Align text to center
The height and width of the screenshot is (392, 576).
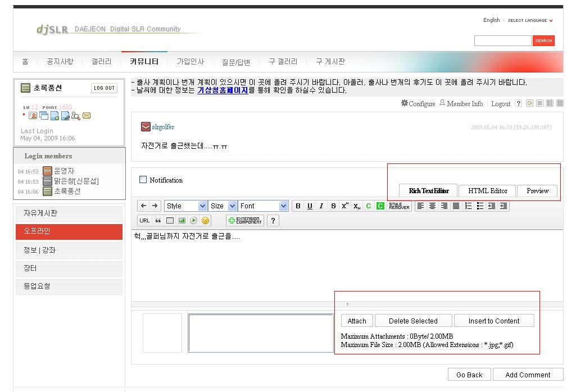click(432, 206)
